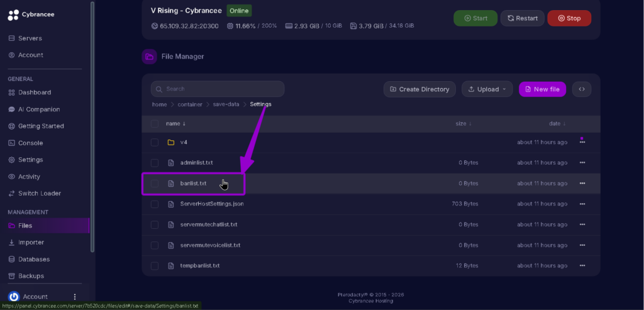Check the v4 folder checkbox
This screenshot has height=310, width=644.
pos(155,143)
